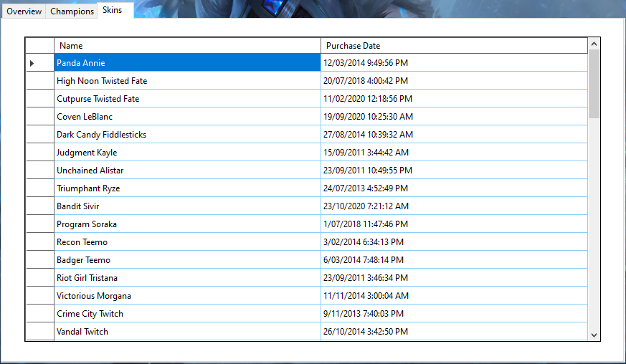Select the Skins tab
Image resolution: width=626 pixels, height=364 pixels.
pyautogui.click(x=115, y=10)
